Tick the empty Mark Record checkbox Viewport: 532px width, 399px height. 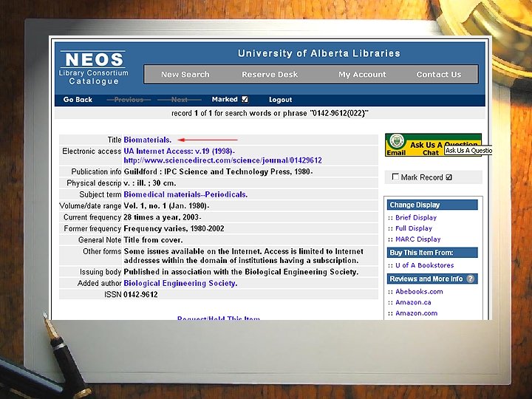coord(395,177)
